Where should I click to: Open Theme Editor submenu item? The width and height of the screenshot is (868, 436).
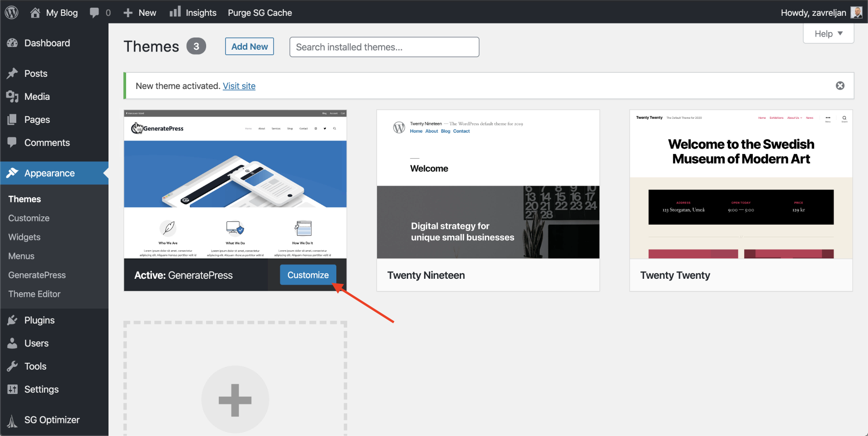[34, 294]
